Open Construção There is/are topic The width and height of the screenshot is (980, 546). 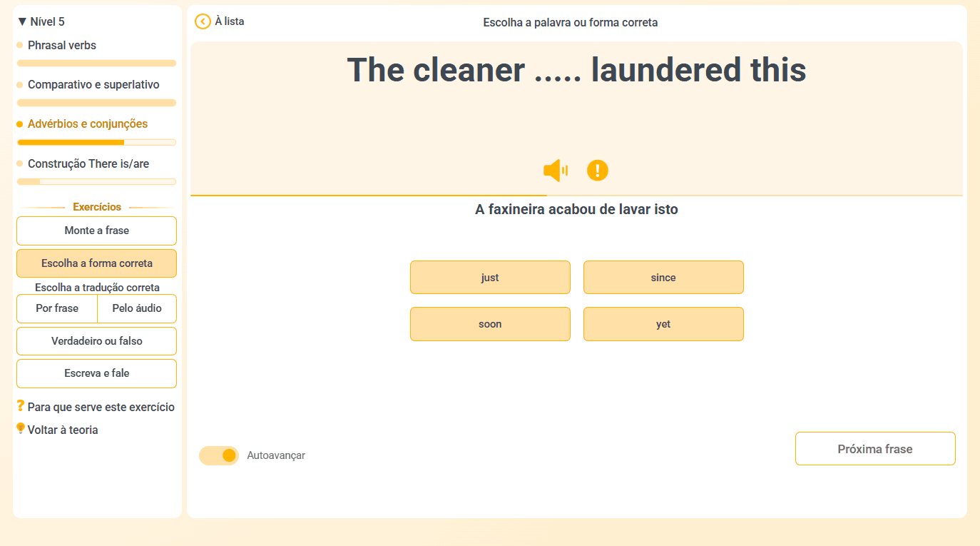tap(88, 163)
